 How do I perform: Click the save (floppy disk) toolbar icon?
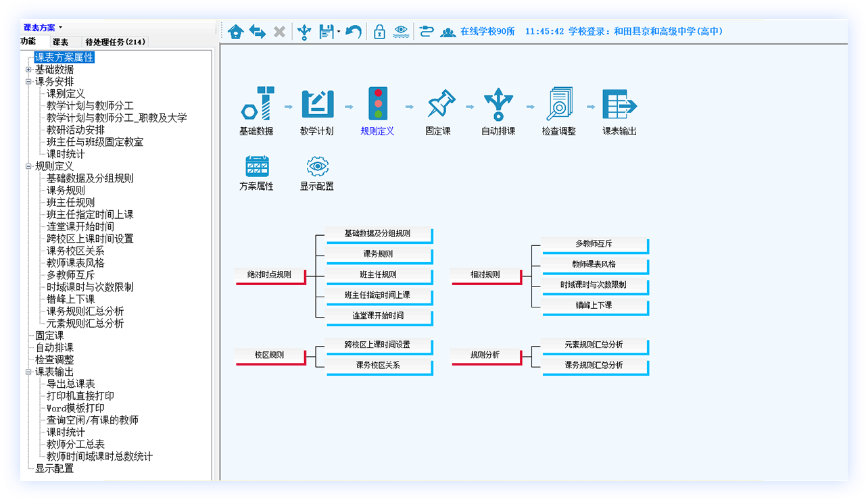(327, 32)
